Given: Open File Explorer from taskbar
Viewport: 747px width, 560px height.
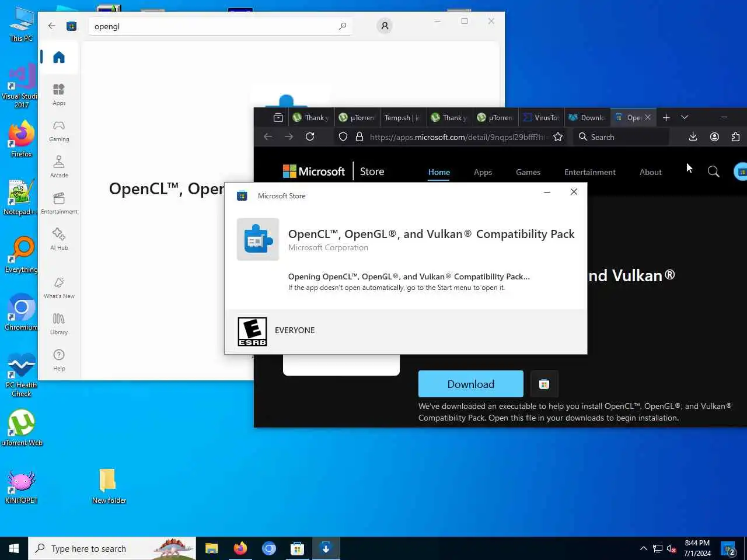Looking at the screenshot, I should [x=211, y=548].
